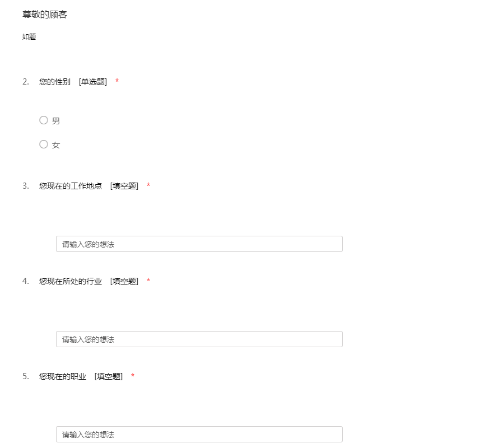Focus the 您现在的工作地点 answer field
The image size is (504, 448).
click(199, 244)
